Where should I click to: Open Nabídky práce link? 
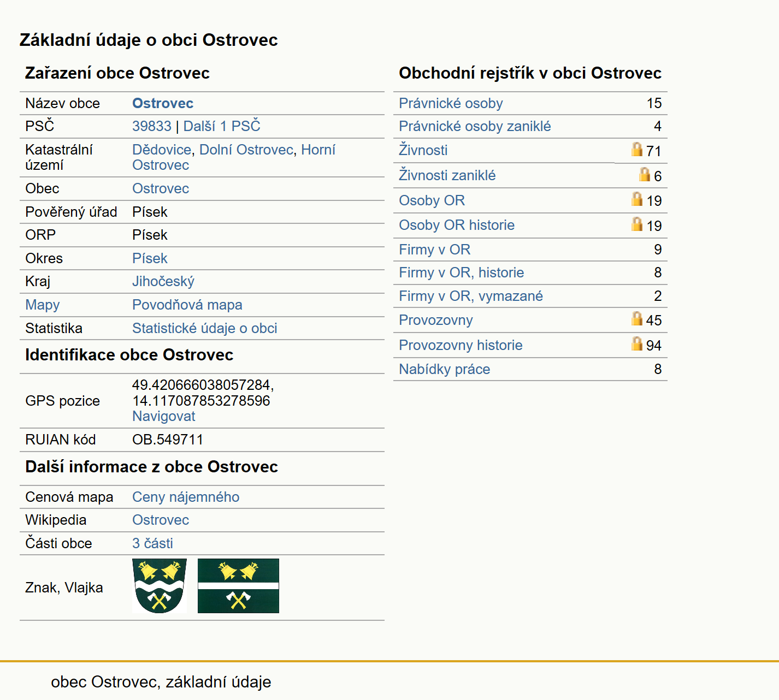click(x=445, y=369)
